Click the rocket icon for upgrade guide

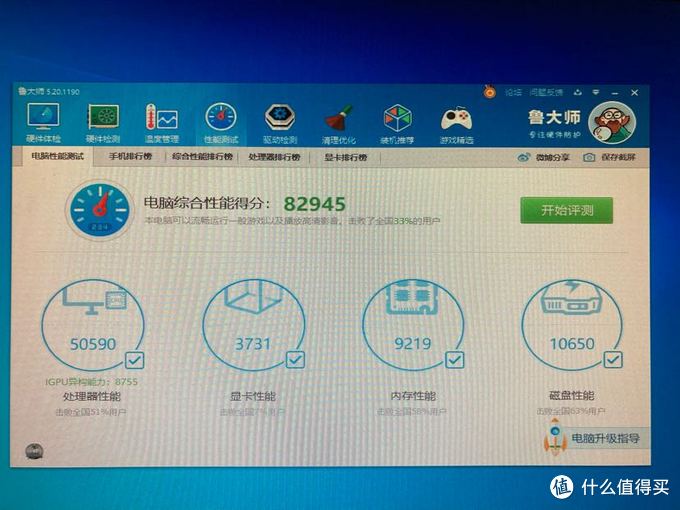tap(554, 436)
